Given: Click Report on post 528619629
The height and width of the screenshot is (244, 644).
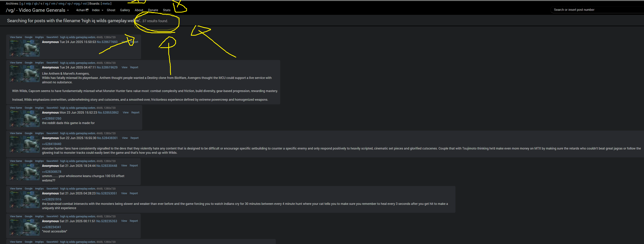Looking at the screenshot, I should (134, 68).
